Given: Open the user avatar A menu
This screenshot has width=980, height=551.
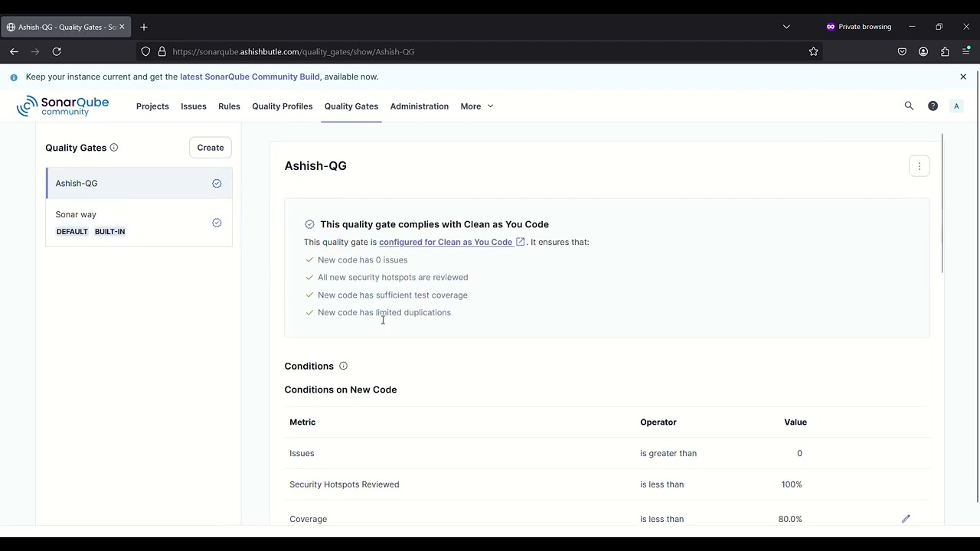Looking at the screenshot, I should (956, 106).
